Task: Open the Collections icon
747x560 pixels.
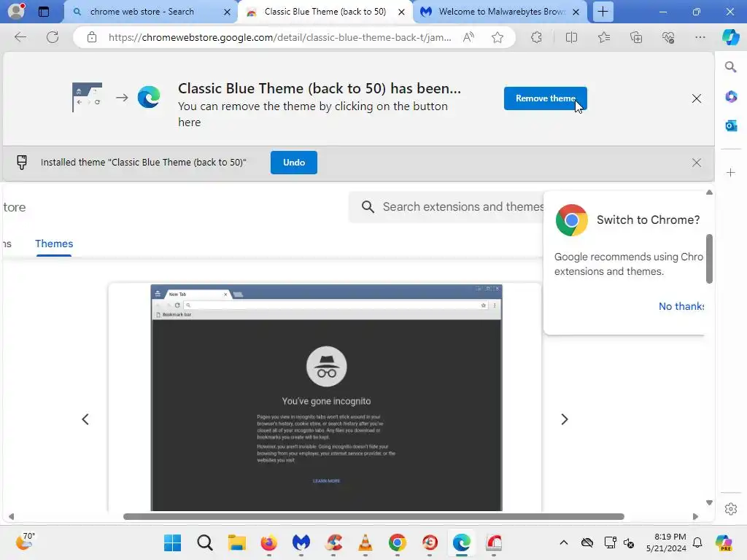Action: pyautogui.click(x=636, y=37)
